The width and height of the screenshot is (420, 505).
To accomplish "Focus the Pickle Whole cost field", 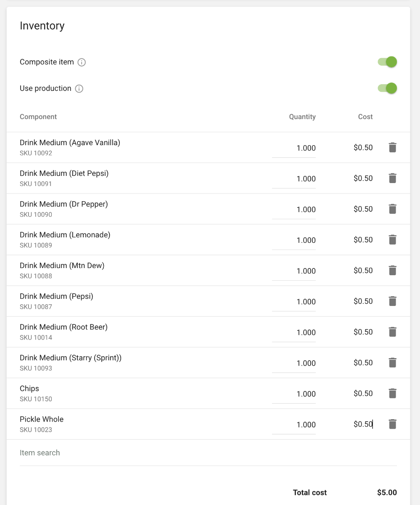I will point(363,424).
